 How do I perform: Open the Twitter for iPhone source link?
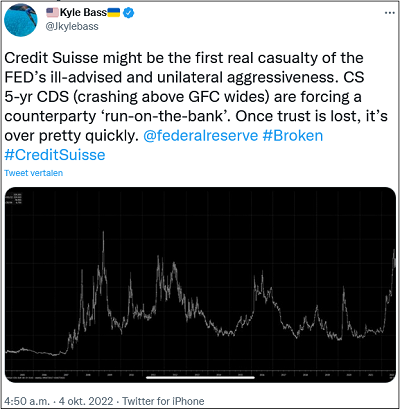pyautogui.click(x=163, y=401)
